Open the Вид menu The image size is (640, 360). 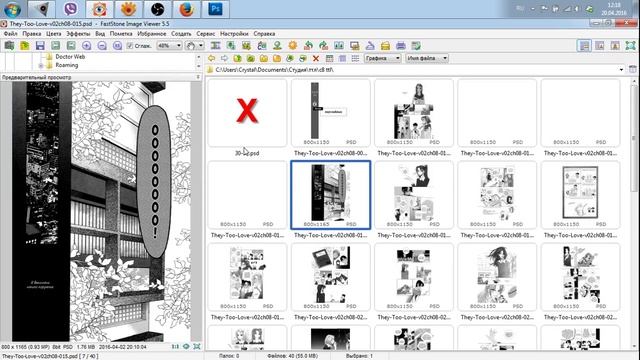point(100,33)
